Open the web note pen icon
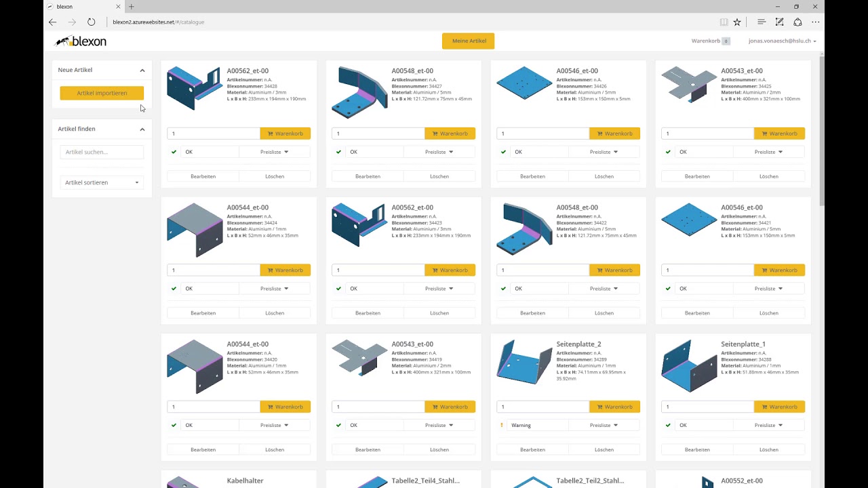Image resolution: width=868 pixels, height=488 pixels. tap(779, 22)
